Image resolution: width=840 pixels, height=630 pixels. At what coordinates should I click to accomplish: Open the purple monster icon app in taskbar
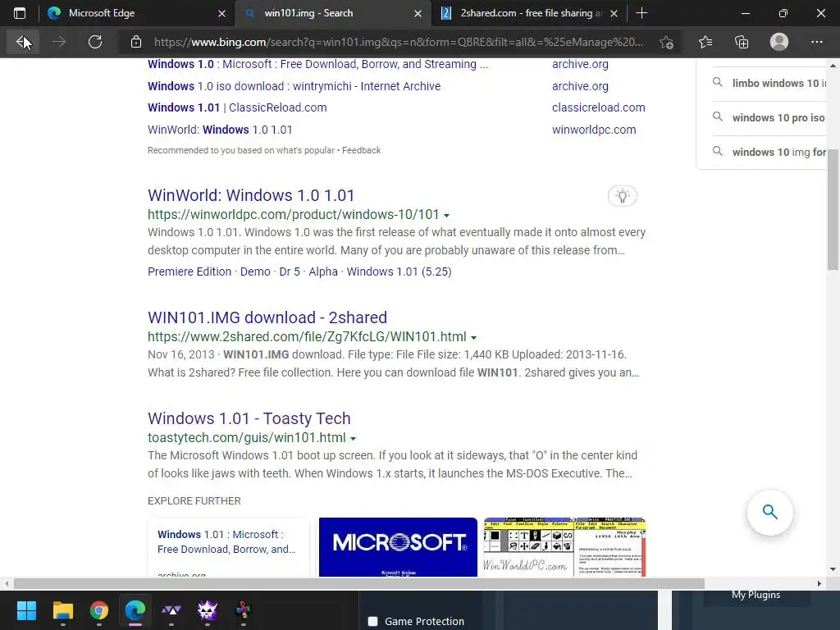tap(208, 610)
